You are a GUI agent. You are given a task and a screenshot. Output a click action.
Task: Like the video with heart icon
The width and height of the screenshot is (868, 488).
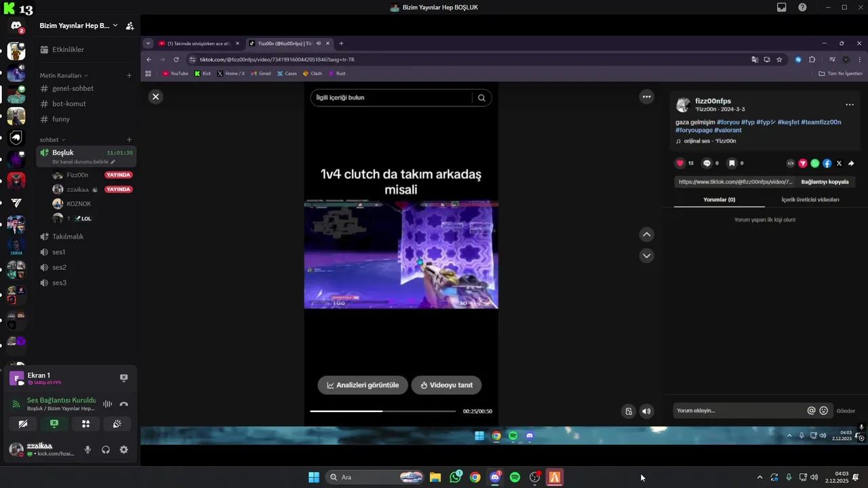pyautogui.click(x=680, y=163)
